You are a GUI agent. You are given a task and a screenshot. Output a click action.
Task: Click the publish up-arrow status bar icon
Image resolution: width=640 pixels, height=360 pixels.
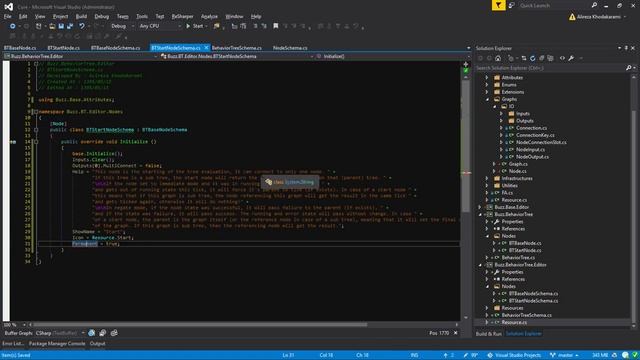click(446, 355)
